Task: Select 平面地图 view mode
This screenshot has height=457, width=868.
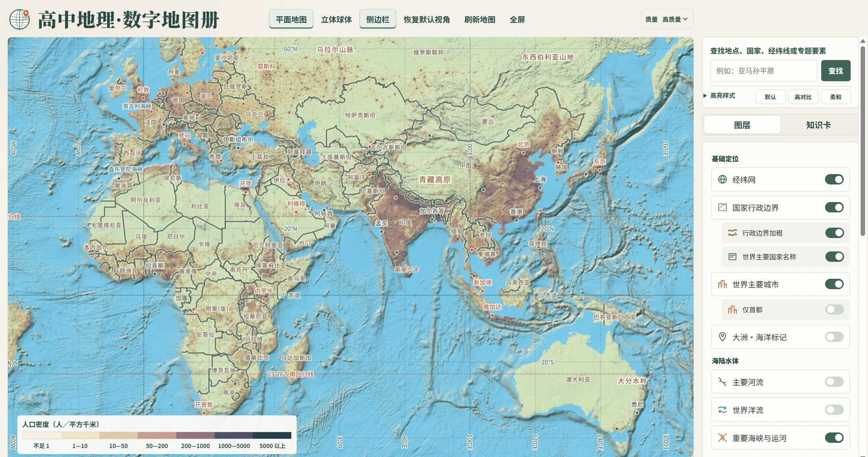Action: pos(291,19)
